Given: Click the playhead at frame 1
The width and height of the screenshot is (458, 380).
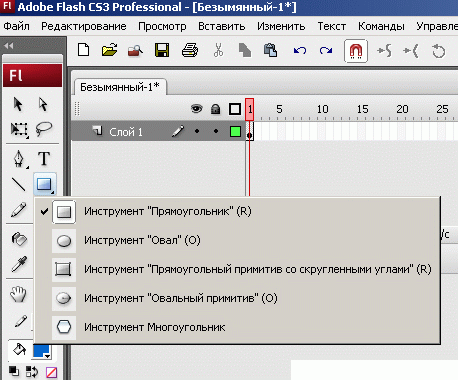Looking at the screenshot, I should tap(249, 109).
